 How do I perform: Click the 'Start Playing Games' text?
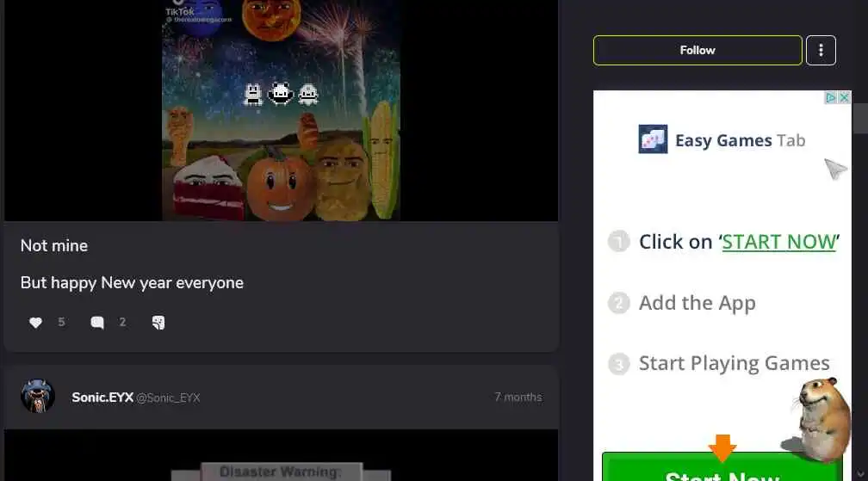[x=734, y=363]
